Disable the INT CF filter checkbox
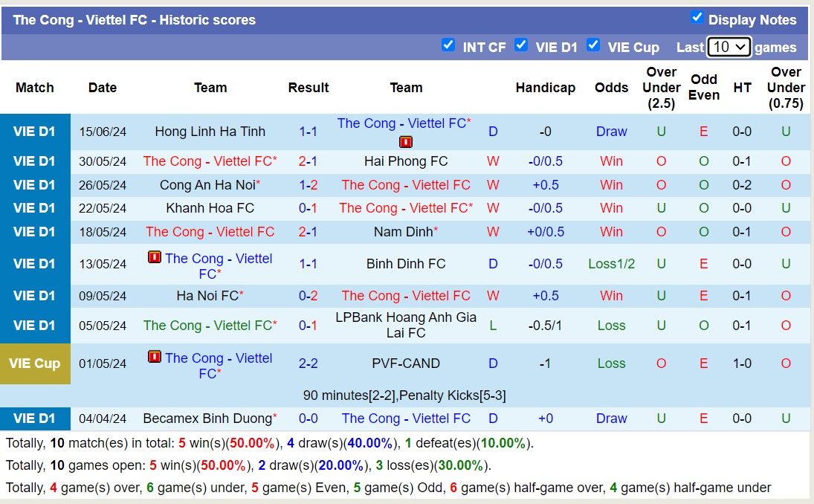The width and height of the screenshot is (814, 504). tap(449, 45)
